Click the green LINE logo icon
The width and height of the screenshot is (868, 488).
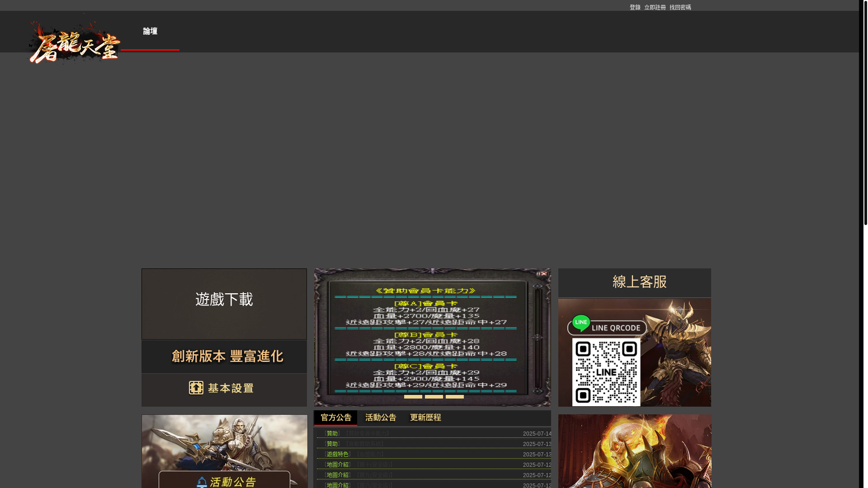coord(581,324)
